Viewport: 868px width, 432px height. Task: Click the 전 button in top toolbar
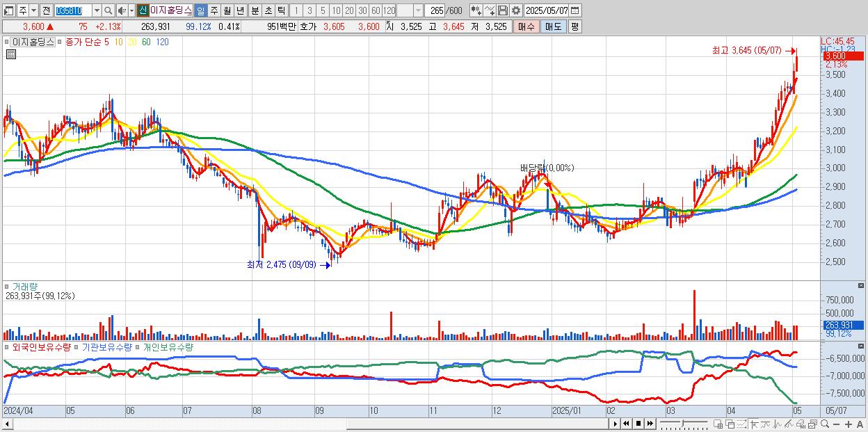point(46,10)
